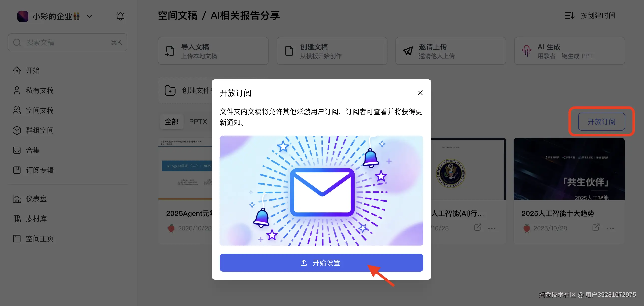Open the 按创建时间 sort menu

coord(590,16)
